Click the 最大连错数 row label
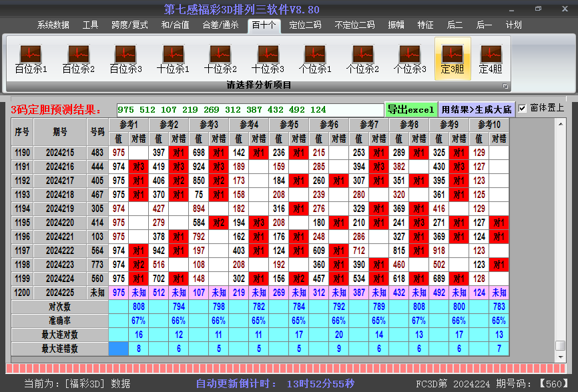The height and width of the screenshot is (392, 578). tap(59, 349)
